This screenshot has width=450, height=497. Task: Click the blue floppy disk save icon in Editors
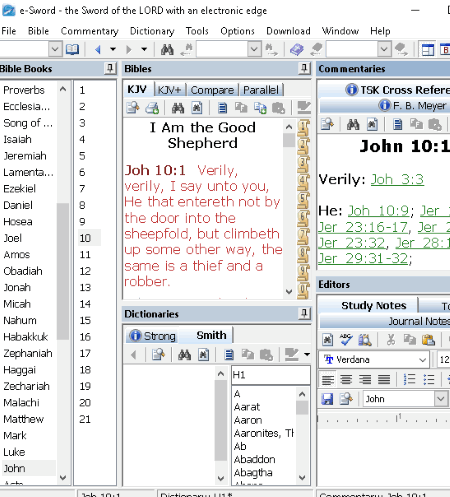point(327,399)
